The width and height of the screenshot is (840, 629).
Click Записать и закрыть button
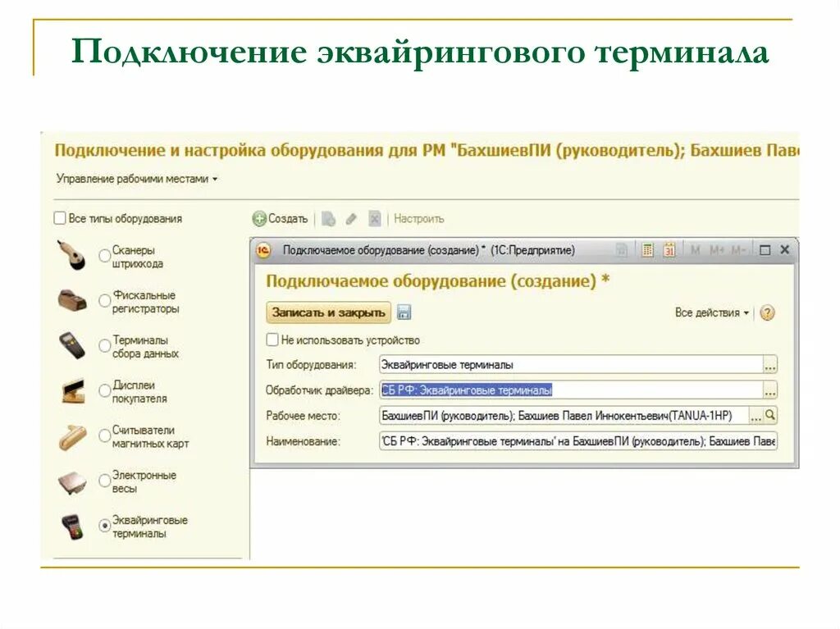(x=328, y=312)
